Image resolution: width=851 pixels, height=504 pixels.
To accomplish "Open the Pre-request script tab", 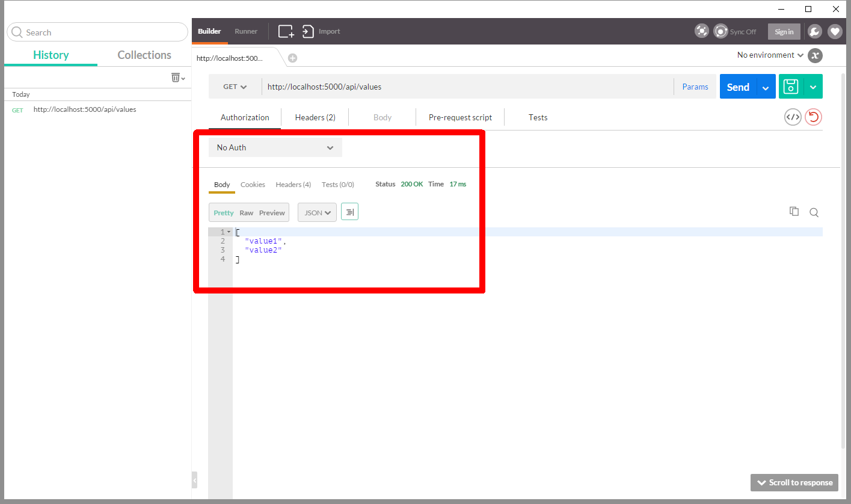I will coord(460,117).
